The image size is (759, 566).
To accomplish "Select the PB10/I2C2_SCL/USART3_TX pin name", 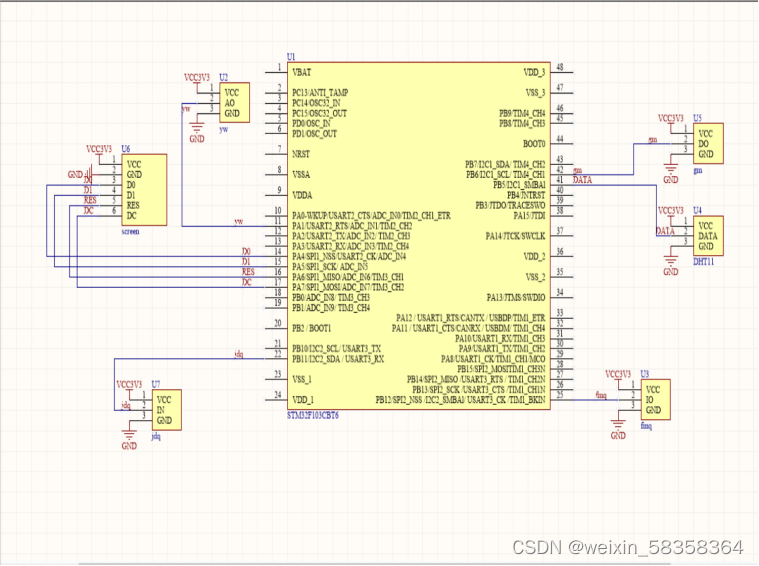I will [x=336, y=349].
